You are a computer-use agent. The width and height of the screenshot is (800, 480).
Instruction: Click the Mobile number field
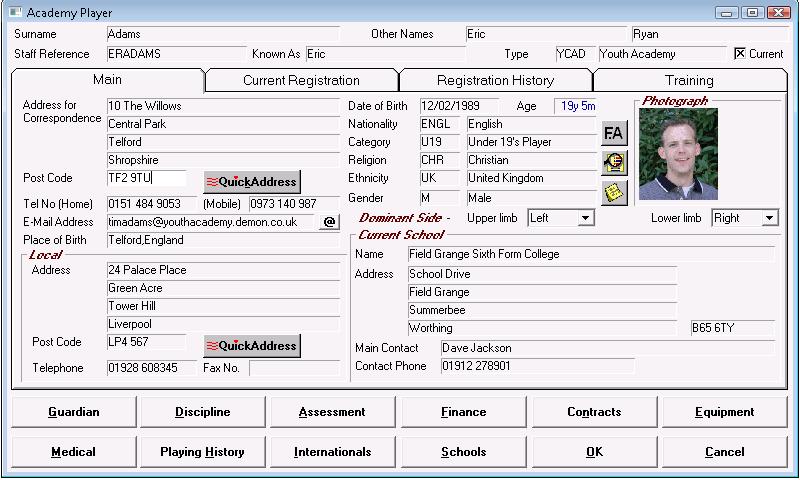coord(294,204)
